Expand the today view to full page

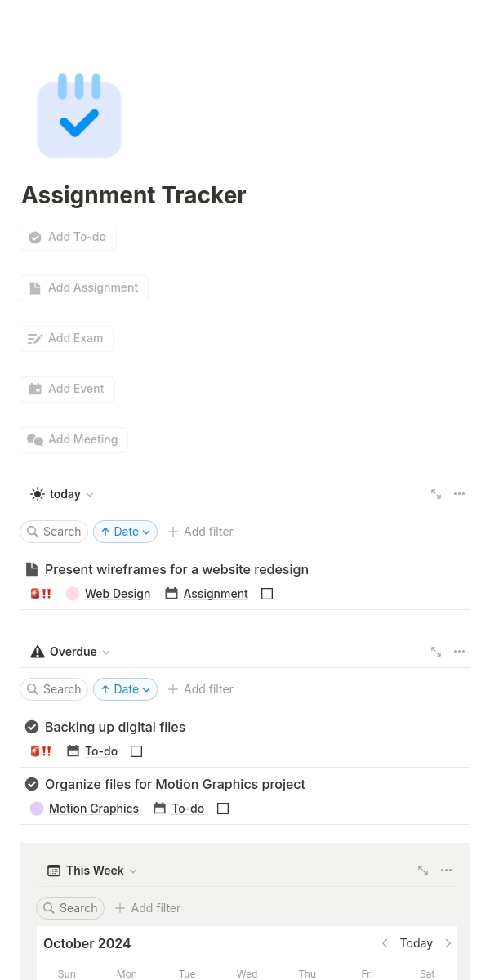click(436, 494)
